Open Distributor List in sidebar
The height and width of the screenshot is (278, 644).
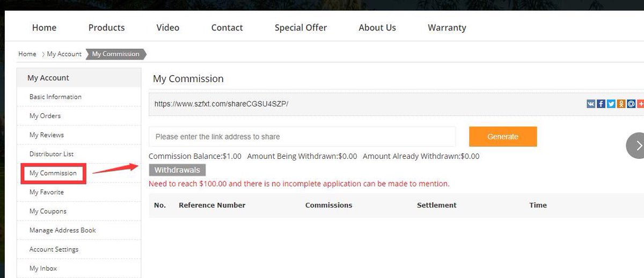(52, 154)
